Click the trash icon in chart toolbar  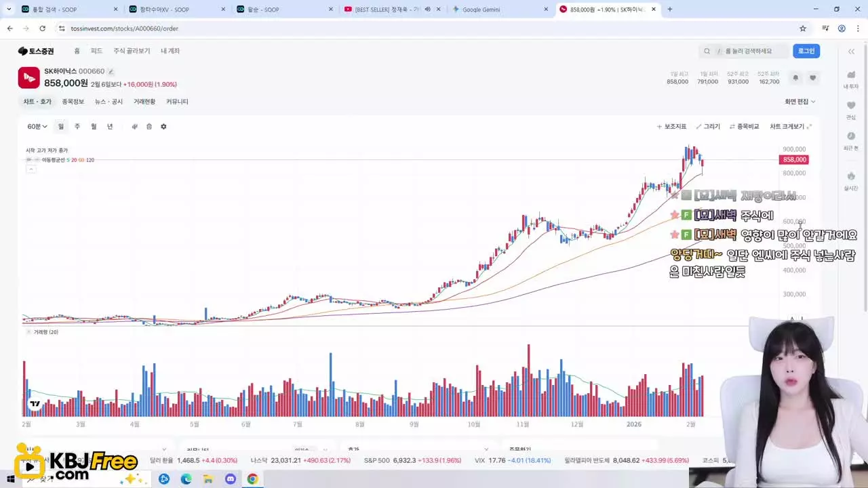click(x=149, y=127)
